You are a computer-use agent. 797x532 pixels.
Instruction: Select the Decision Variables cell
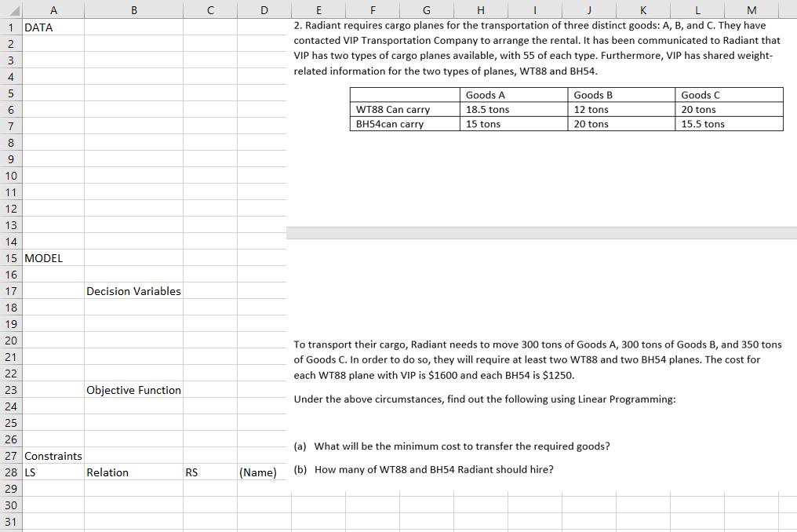pyautogui.click(x=133, y=290)
